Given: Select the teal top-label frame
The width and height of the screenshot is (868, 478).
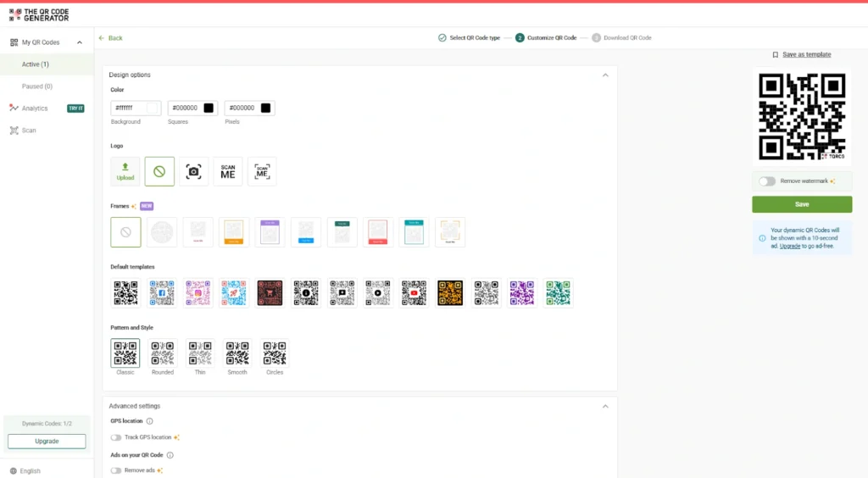Looking at the screenshot, I should tap(414, 232).
